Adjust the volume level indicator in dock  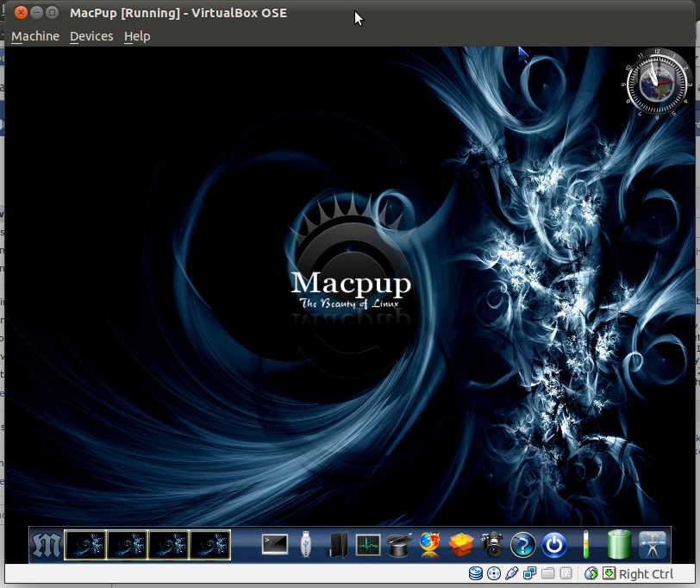tap(585, 544)
